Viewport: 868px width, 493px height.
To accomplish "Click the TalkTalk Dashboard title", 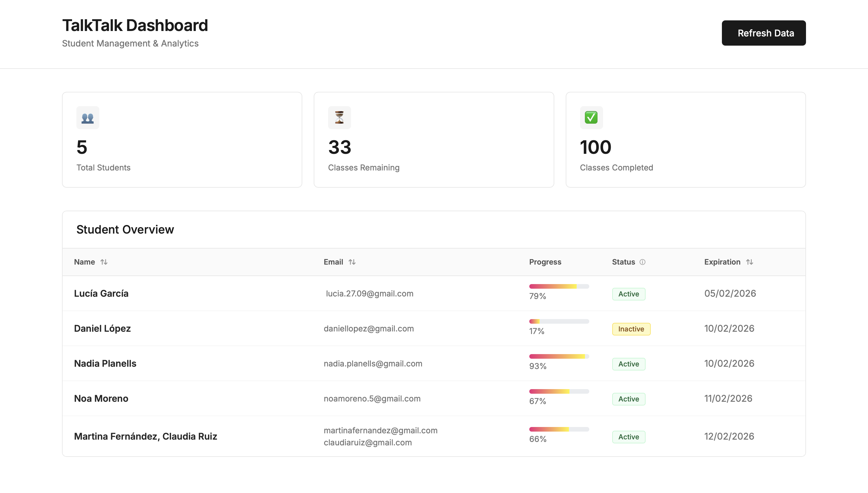I will click(x=135, y=25).
